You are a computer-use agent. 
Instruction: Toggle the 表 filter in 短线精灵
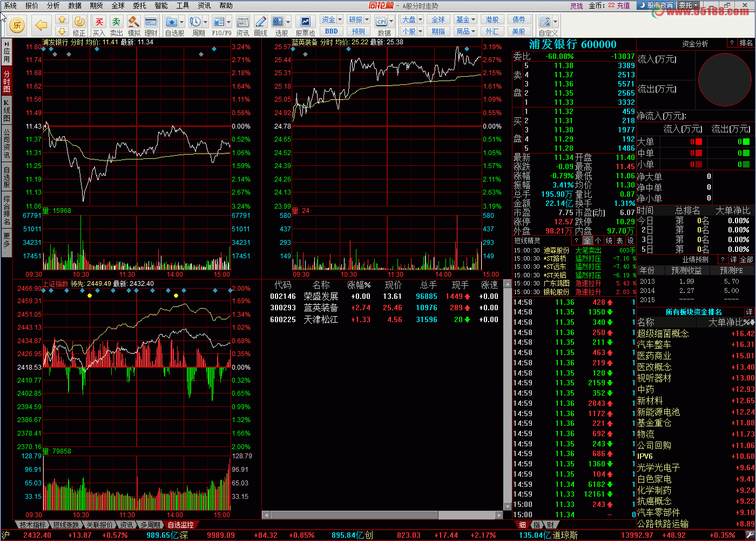619,241
